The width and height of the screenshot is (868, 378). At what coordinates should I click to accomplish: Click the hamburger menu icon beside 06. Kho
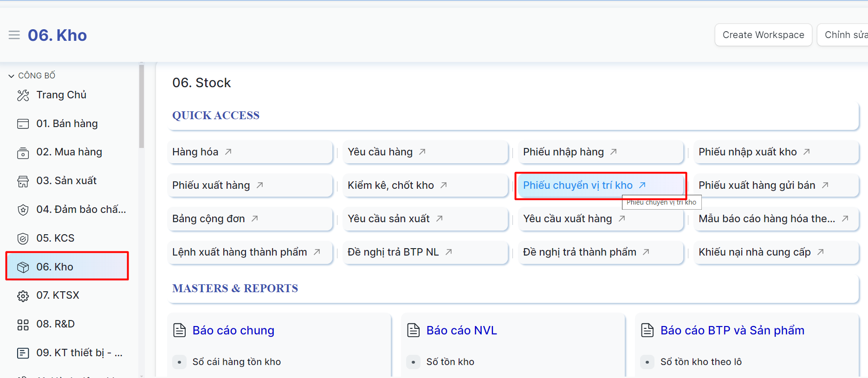click(x=14, y=35)
